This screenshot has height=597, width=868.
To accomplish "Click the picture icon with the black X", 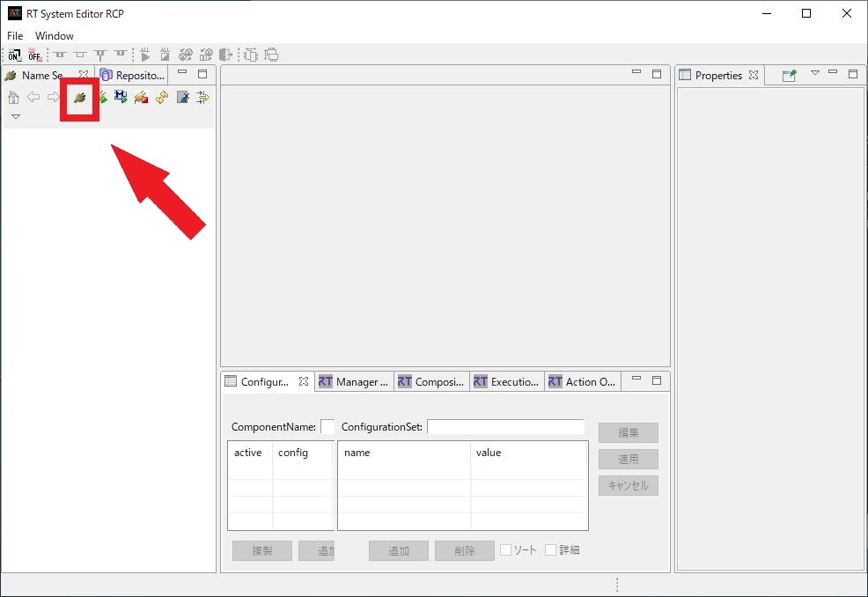I will (x=183, y=98).
